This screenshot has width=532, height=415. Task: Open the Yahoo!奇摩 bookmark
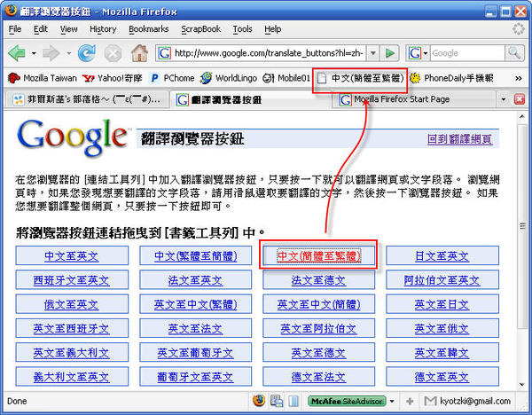click(112, 78)
